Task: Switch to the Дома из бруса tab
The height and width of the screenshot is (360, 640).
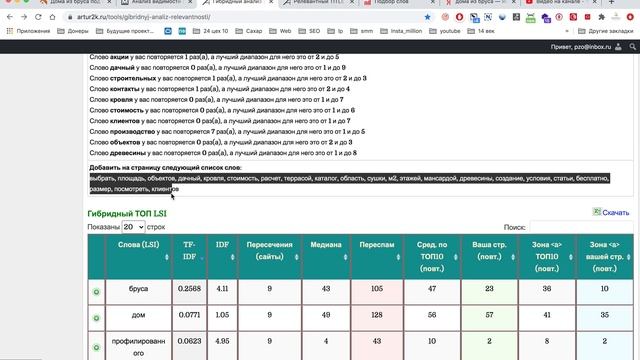Action: click(76, 2)
